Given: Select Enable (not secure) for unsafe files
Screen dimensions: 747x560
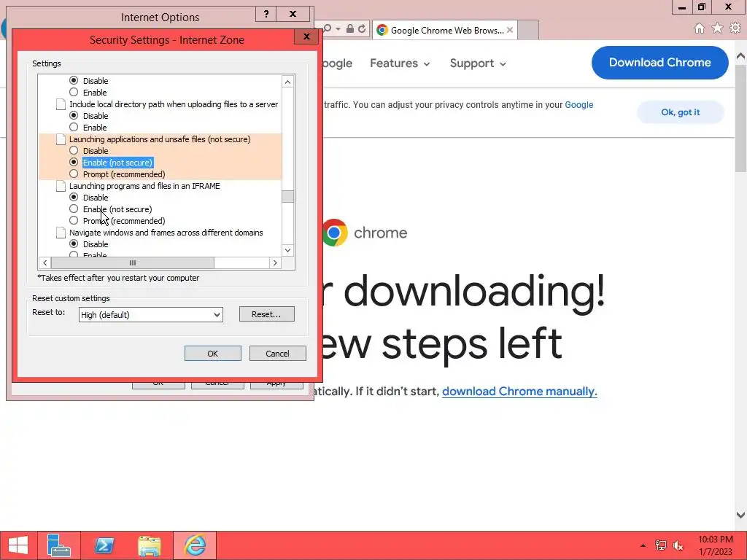Looking at the screenshot, I should (74, 163).
